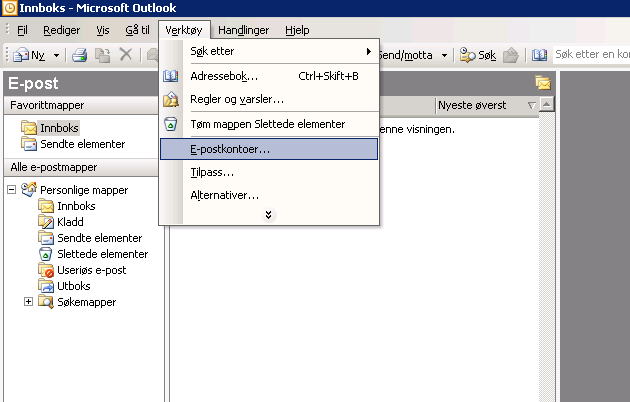
Task: Open Sendte elementer under Personlige mapper
Action: [100, 238]
